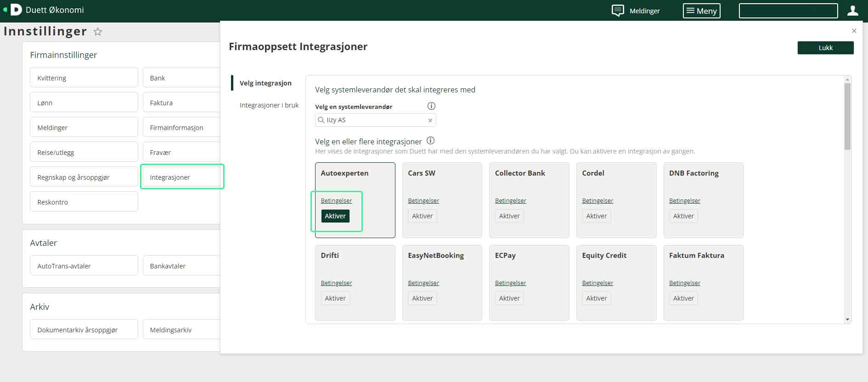Click the empty top search field
Screen dimensions: 868x382
coord(788,11)
